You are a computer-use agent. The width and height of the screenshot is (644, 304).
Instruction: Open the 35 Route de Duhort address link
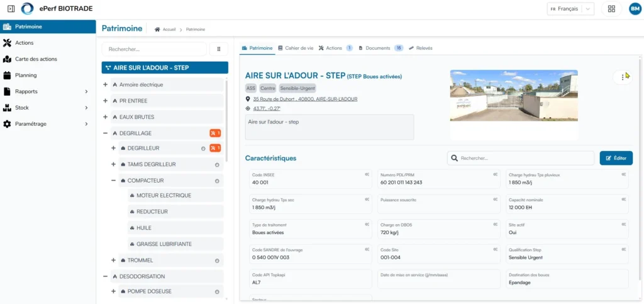pos(305,99)
